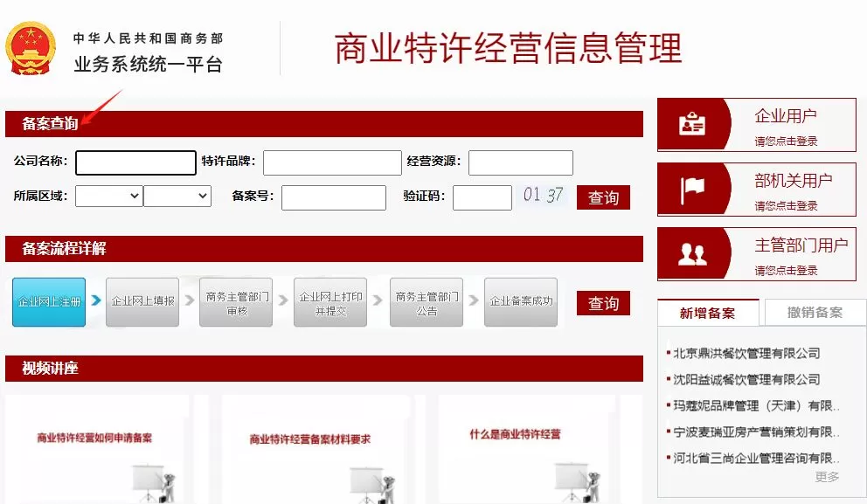
Task: Click inside the 公司名称 input field
Action: (135, 162)
